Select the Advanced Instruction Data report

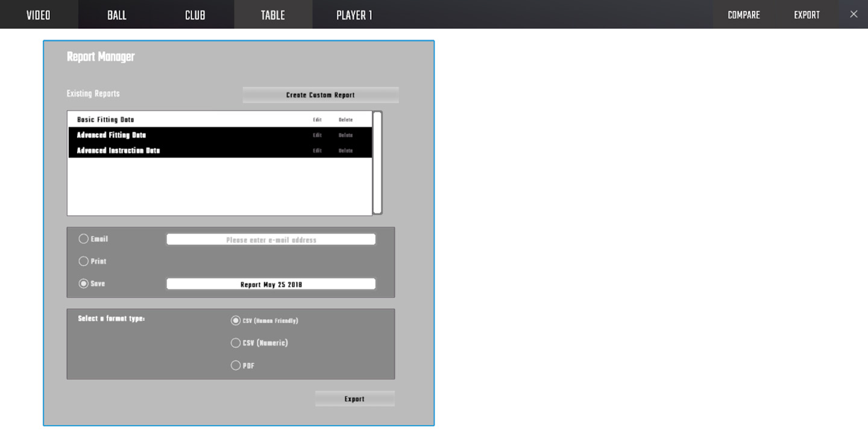220,150
